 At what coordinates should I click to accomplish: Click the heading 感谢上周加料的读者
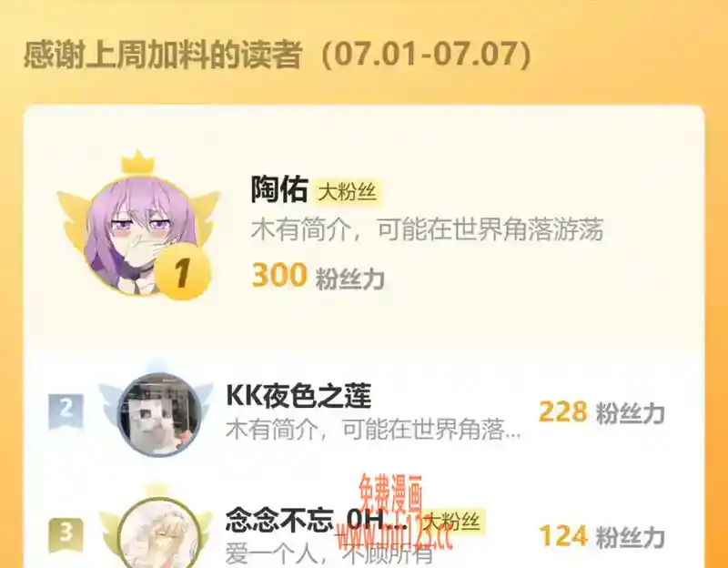[x=163, y=55]
